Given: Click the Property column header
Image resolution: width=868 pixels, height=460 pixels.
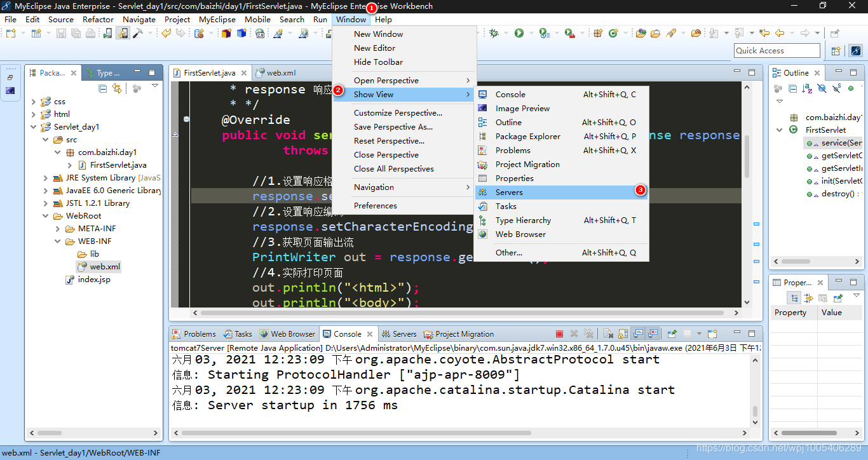Looking at the screenshot, I should (794, 313).
